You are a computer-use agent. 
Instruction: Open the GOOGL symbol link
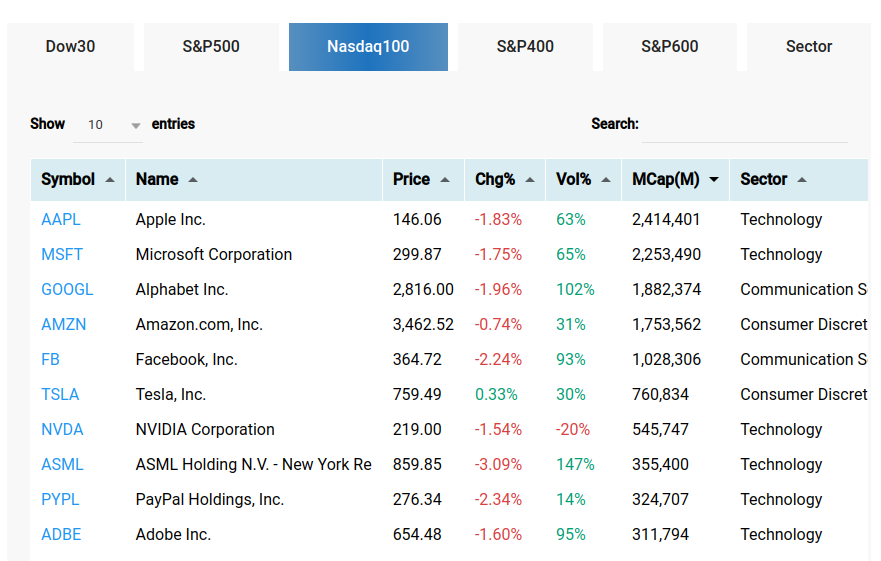click(x=67, y=289)
